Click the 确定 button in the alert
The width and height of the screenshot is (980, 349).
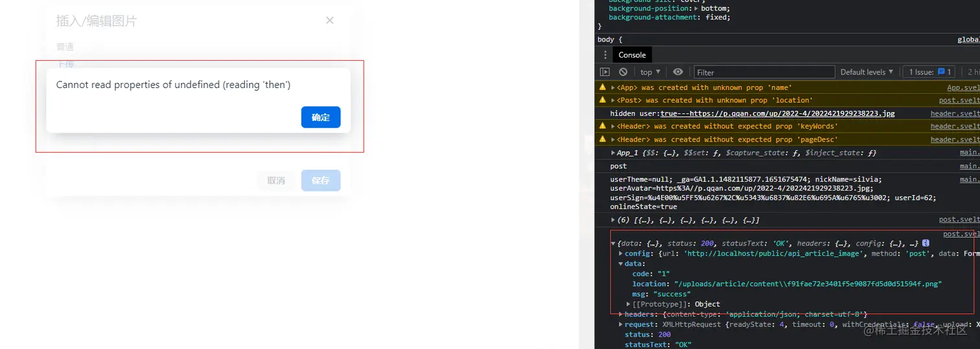pos(321,117)
